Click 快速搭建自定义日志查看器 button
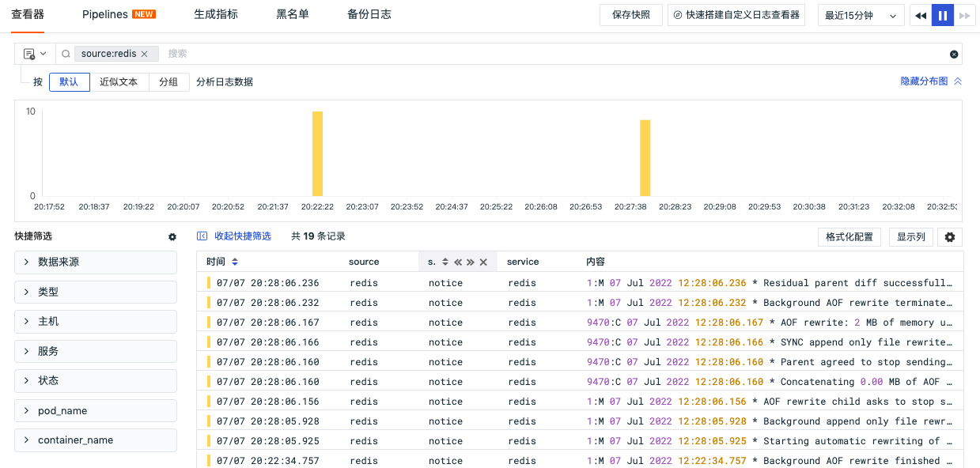 (736, 15)
